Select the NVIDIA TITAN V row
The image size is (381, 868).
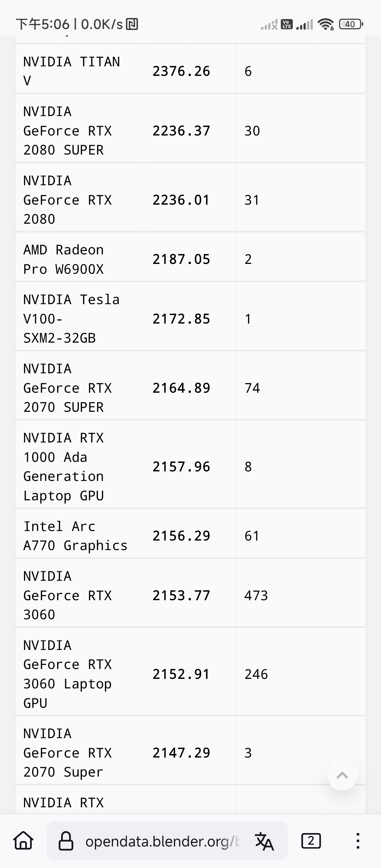[x=190, y=71]
